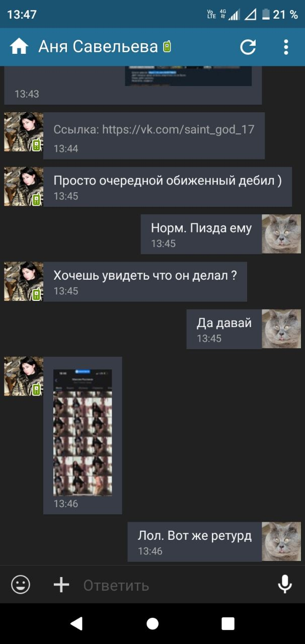The height and width of the screenshot is (644, 305).
Task: Open the partially visible image sent at 13:43
Action: click(188, 75)
